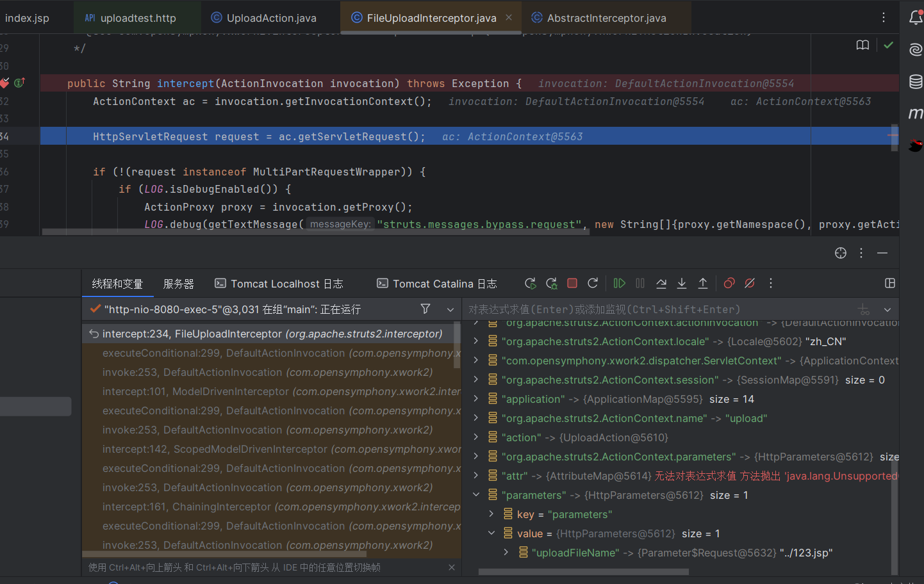Expand the key = "parameters" node

(x=491, y=514)
